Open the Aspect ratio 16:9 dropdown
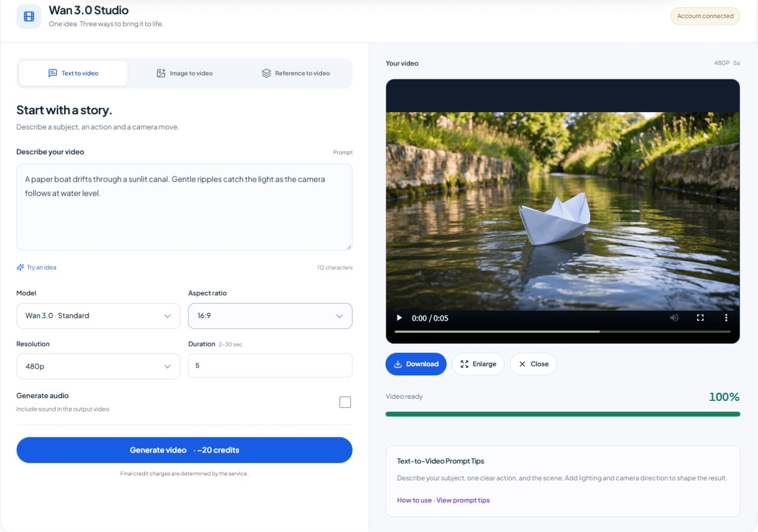The image size is (758, 532). point(270,316)
